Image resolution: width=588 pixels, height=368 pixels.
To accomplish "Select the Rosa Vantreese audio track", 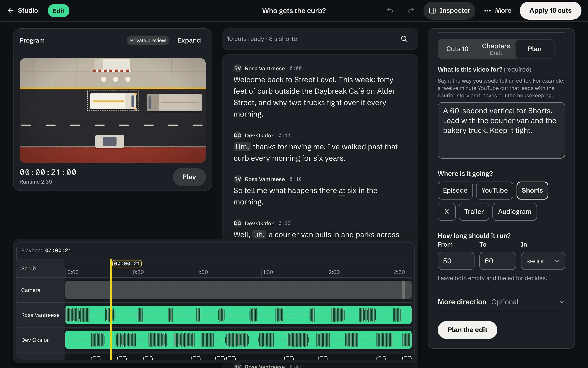I will tap(238, 315).
